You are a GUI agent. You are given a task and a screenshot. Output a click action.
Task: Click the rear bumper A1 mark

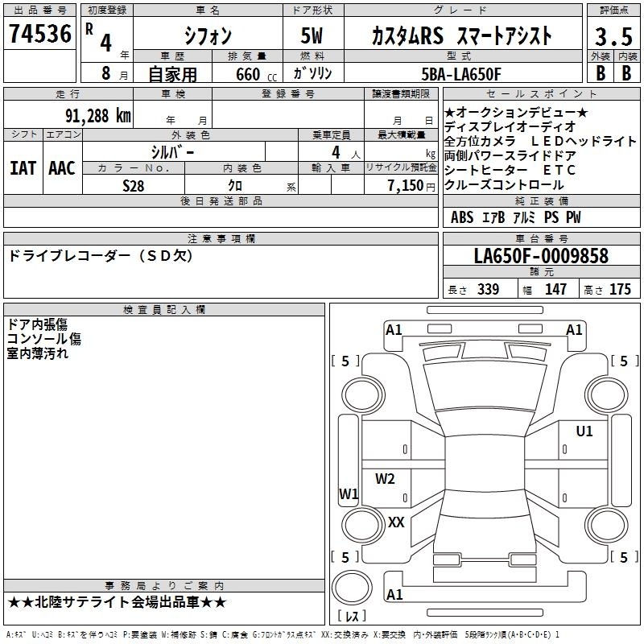[394, 594]
